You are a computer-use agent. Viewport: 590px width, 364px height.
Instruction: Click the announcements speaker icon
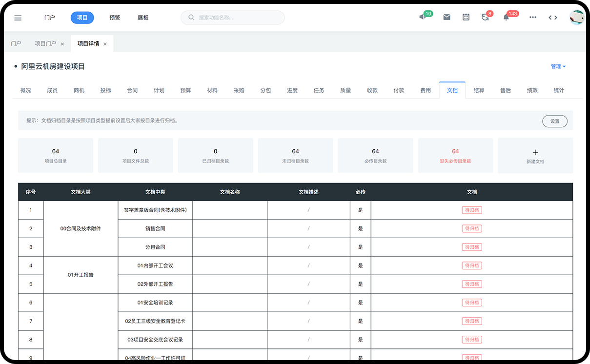point(423,17)
